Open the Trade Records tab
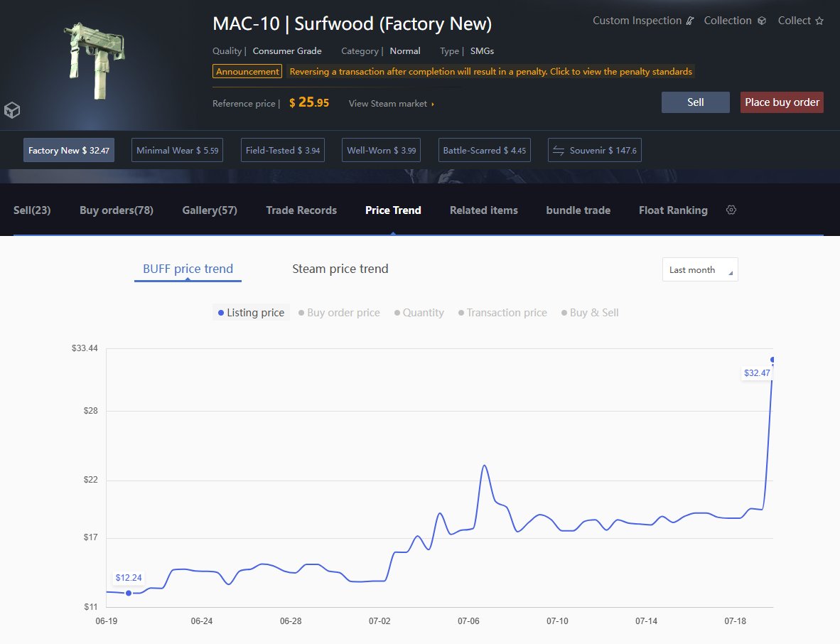Image resolution: width=840 pixels, height=644 pixels. pyautogui.click(x=301, y=210)
